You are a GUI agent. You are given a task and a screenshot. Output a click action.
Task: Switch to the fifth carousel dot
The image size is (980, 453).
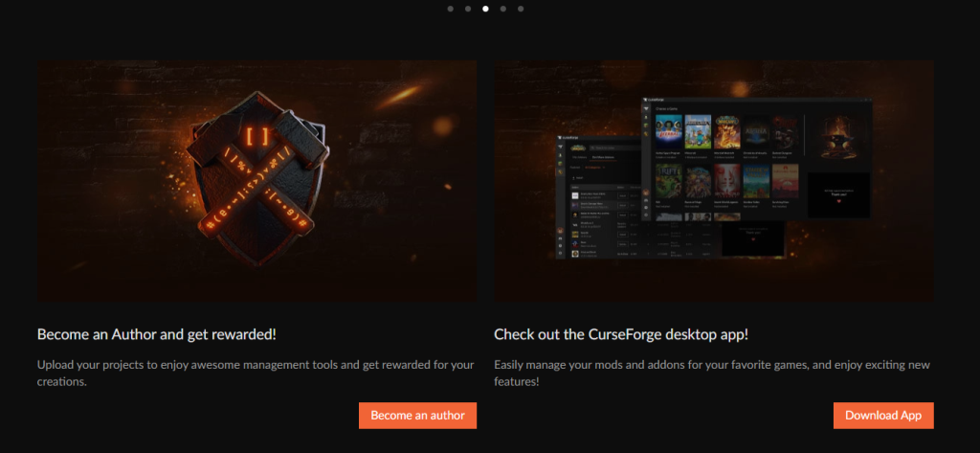521,9
